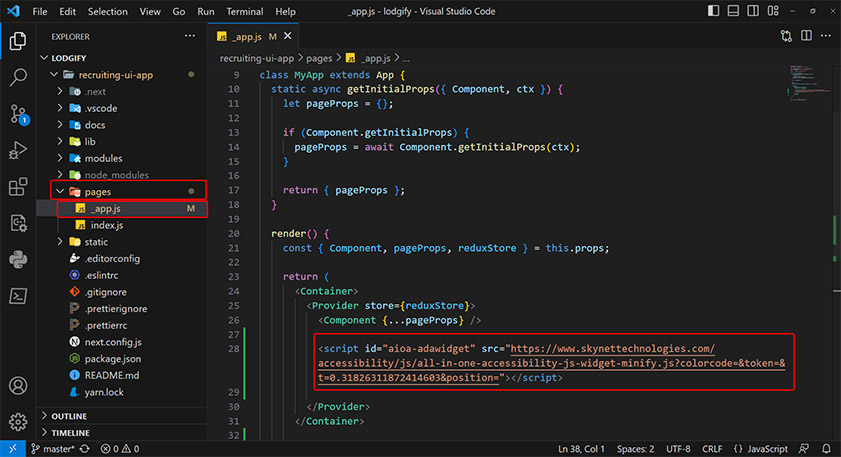The height and width of the screenshot is (457, 841).
Task: Open _app.js file in explorer
Action: 122,209
